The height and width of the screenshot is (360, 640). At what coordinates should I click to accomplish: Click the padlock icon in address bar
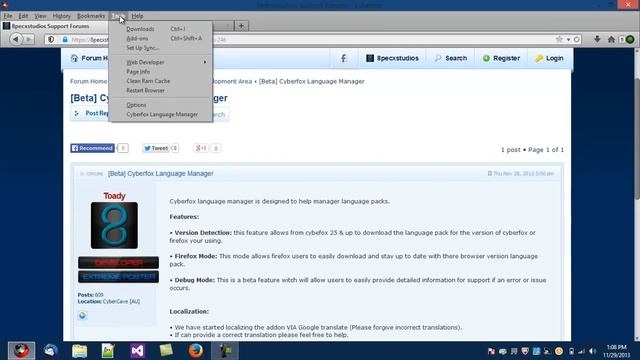coord(65,40)
